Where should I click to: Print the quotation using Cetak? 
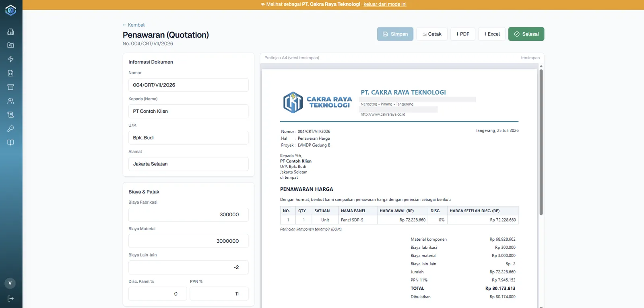[432, 34]
